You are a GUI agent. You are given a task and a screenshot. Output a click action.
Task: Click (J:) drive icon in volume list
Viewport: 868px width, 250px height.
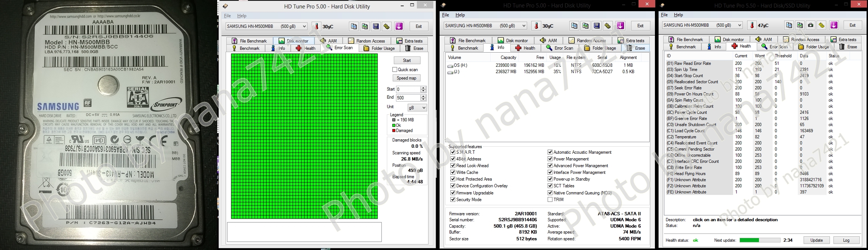click(450, 72)
